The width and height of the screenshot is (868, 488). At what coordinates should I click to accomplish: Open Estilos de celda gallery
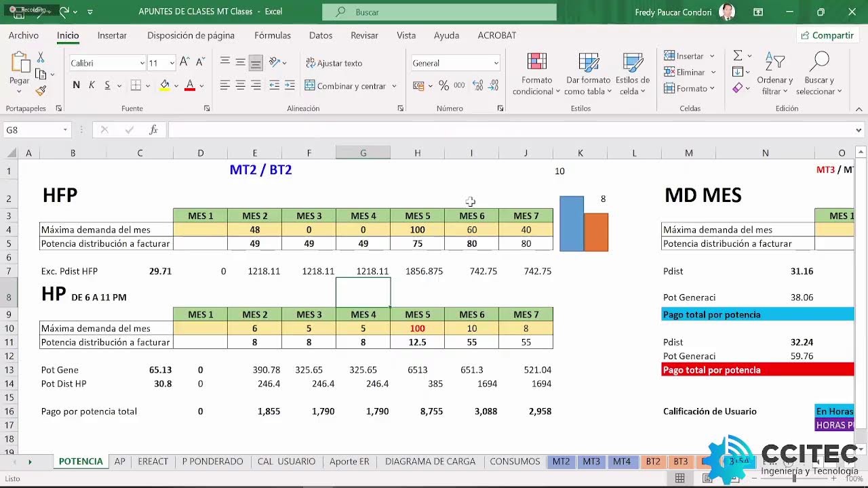(633, 74)
